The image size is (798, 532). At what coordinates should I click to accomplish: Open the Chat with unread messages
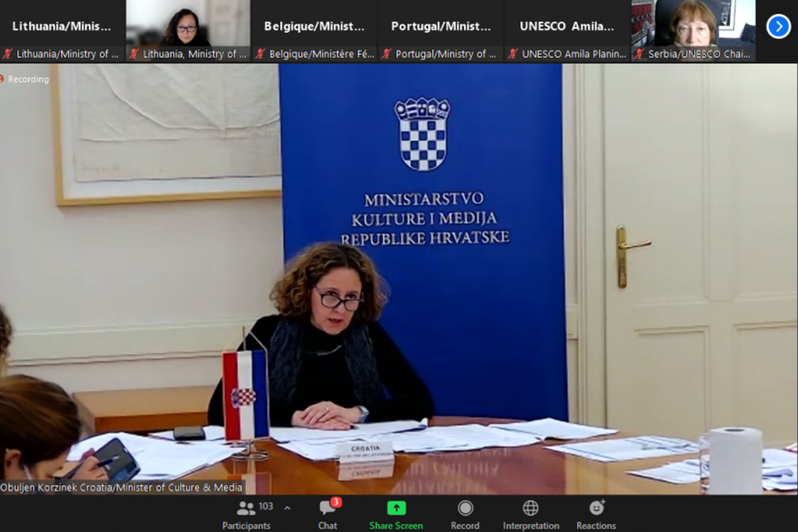pos(328,515)
